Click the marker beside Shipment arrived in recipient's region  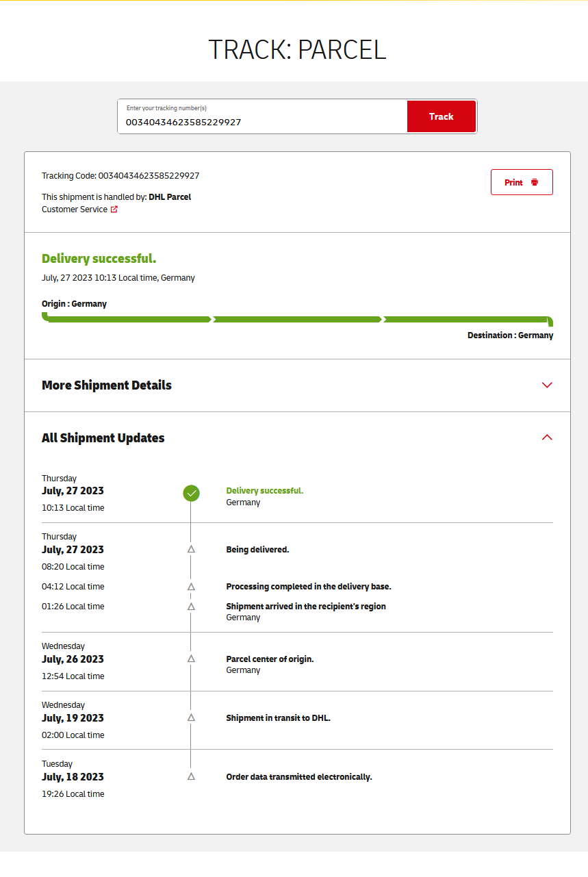(191, 607)
